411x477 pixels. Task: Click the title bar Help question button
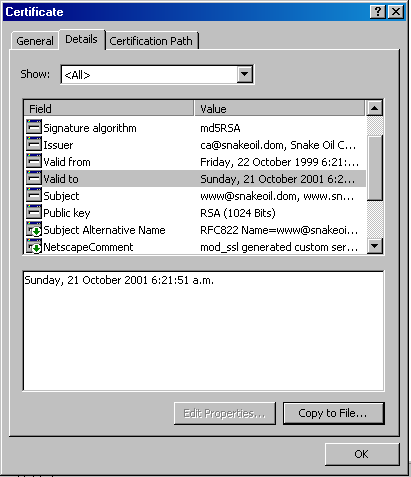(378, 12)
